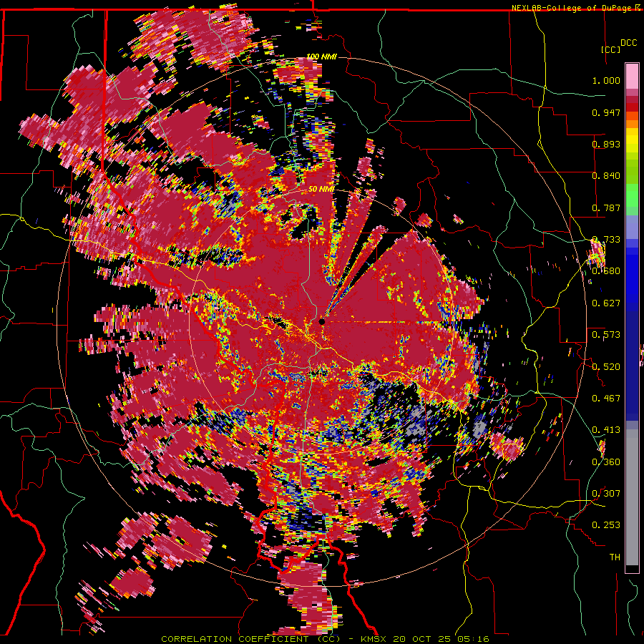The image size is (644, 644).
Task: Click the CORRELATION COEFFICIENT caption text
Action: [250, 639]
